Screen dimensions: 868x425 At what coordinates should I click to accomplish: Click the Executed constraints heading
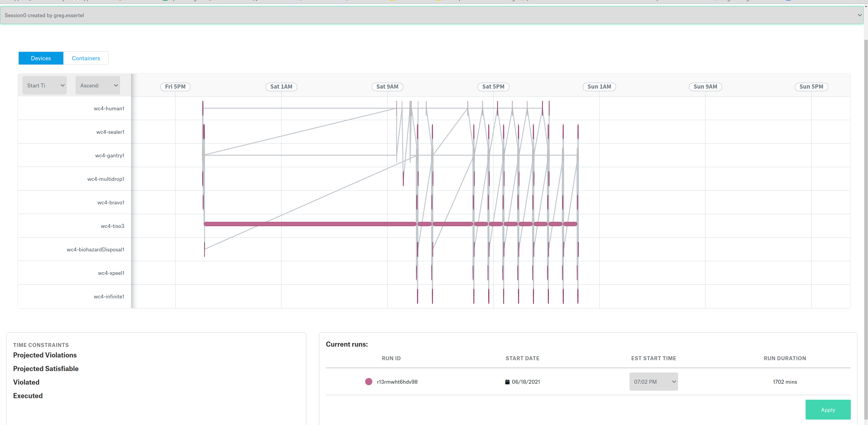pyautogui.click(x=28, y=396)
